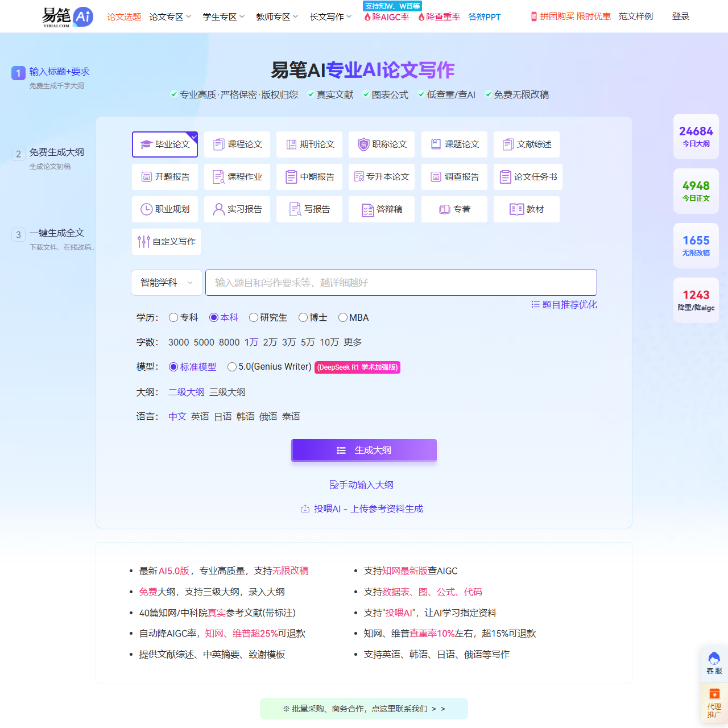Screen dimensions: 728x728
Task: Choose the 专著 book icon
Action: [445, 209]
